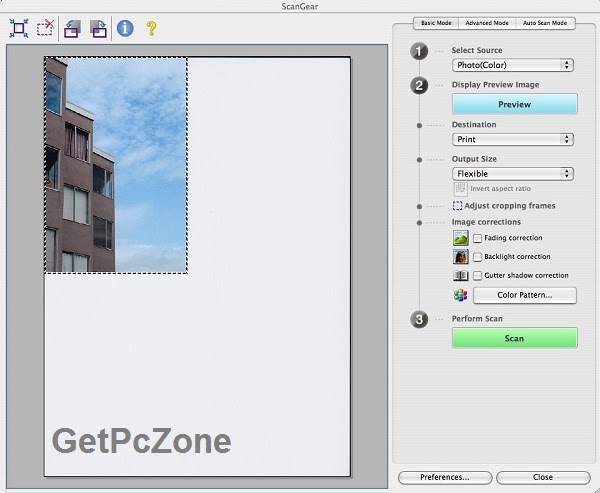The height and width of the screenshot is (493, 600).
Task: Click the blue Preview button
Action: click(514, 104)
